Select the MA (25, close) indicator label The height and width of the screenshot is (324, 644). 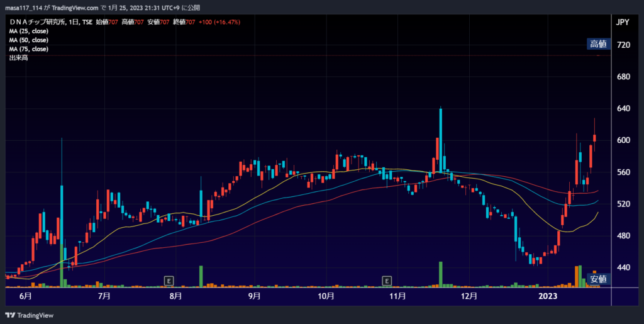(29, 31)
